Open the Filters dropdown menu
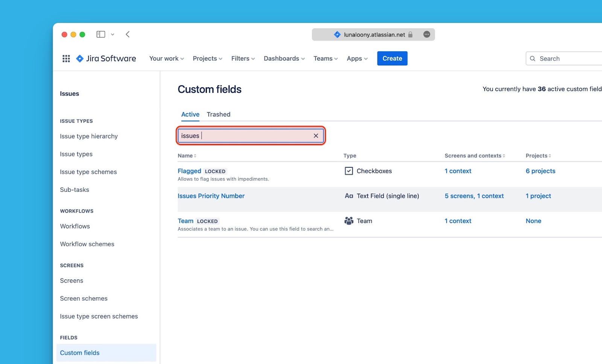This screenshot has width=602, height=364. [243, 59]
